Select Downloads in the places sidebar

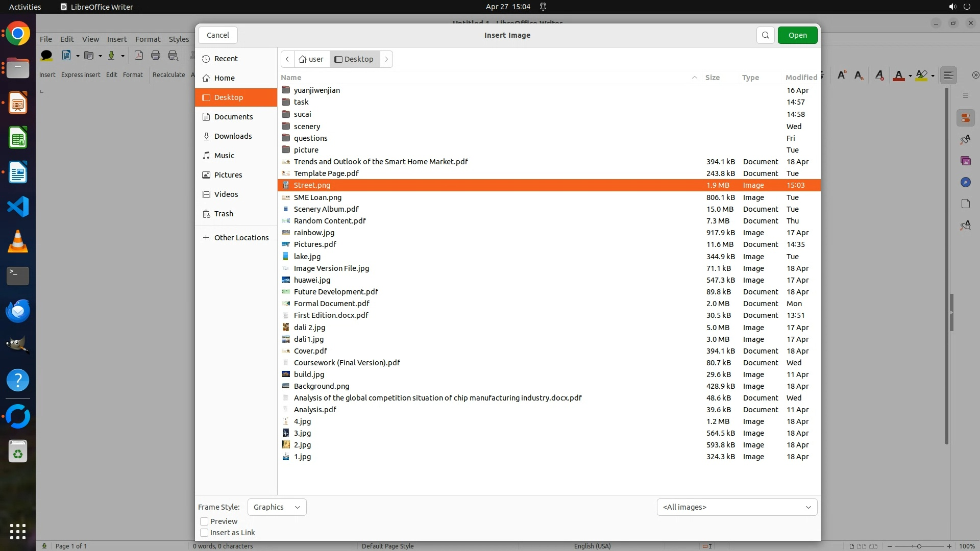233,136
